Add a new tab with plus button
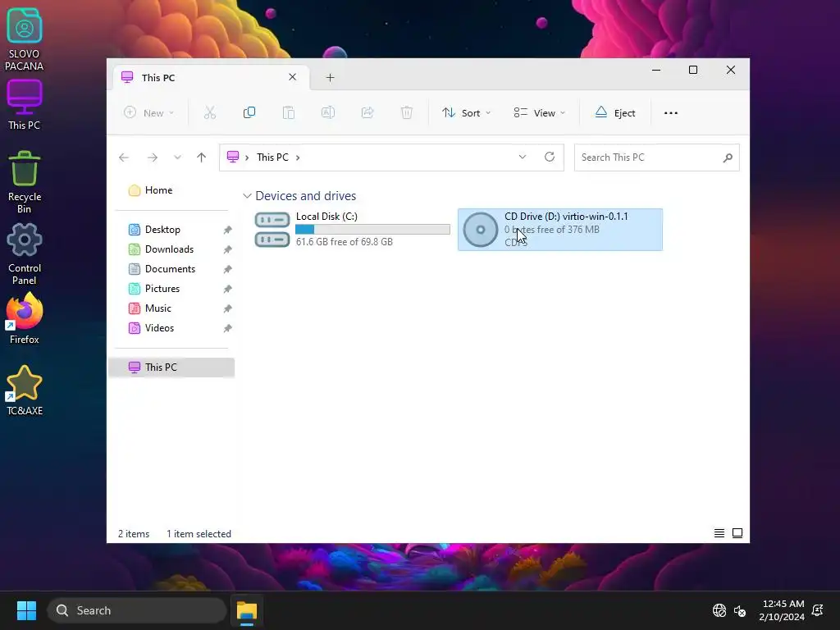The width and height of the screenshot is (840, 630). (x=330, y=78)
